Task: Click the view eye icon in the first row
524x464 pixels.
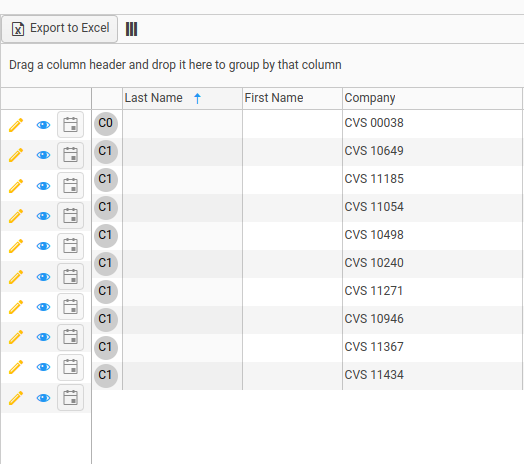Action: point(43,125)
